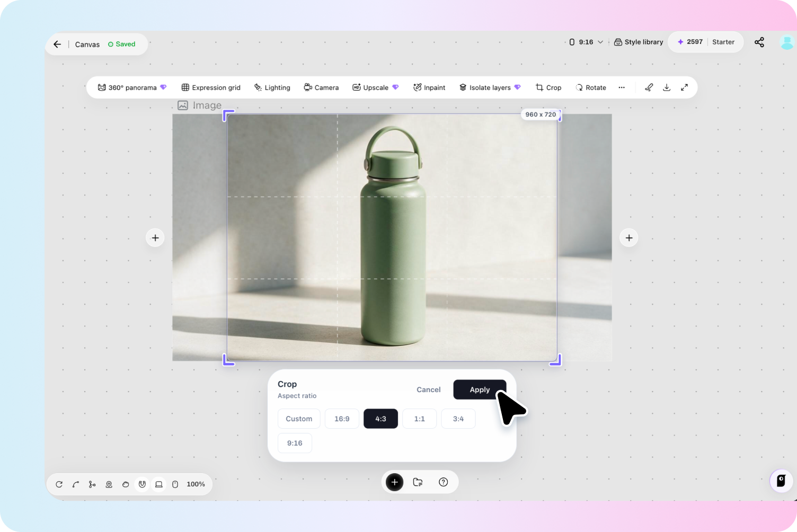Open the 100% zoom level control
The image size is (797, 532).
click(196, 484)
